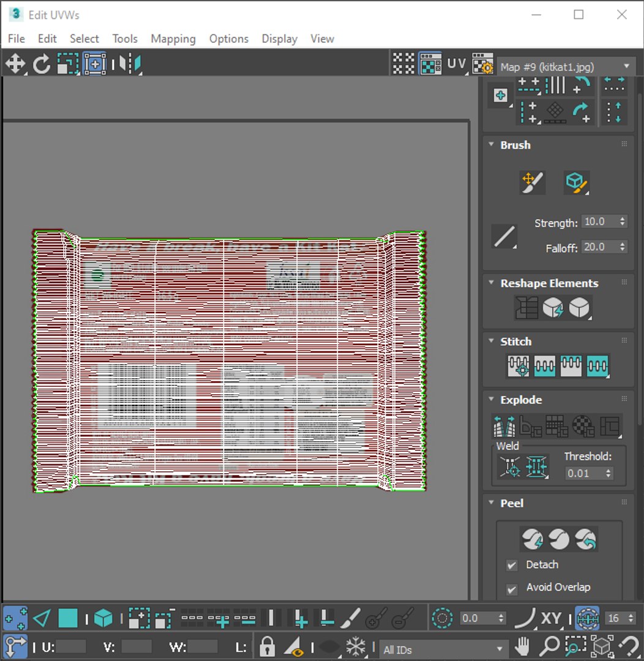Click the Zoom Extents cube icon
Image resolution: width=644 pixels, height=661 pixels.
pyautogui.click(x=602, y=646)
